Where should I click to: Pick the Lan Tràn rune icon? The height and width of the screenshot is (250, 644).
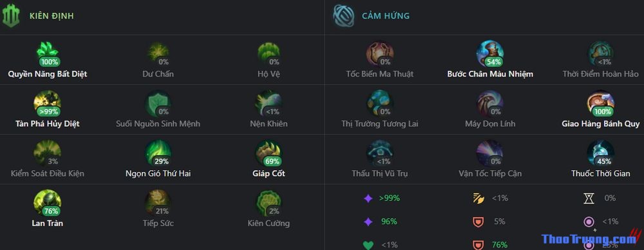pyautogui.click(x=48, y=202)
